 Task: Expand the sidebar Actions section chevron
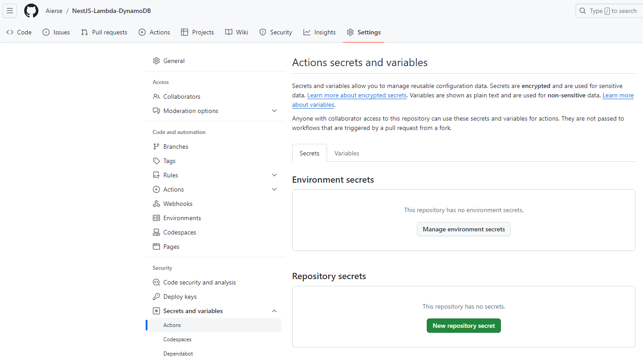(x=274, y=189)
